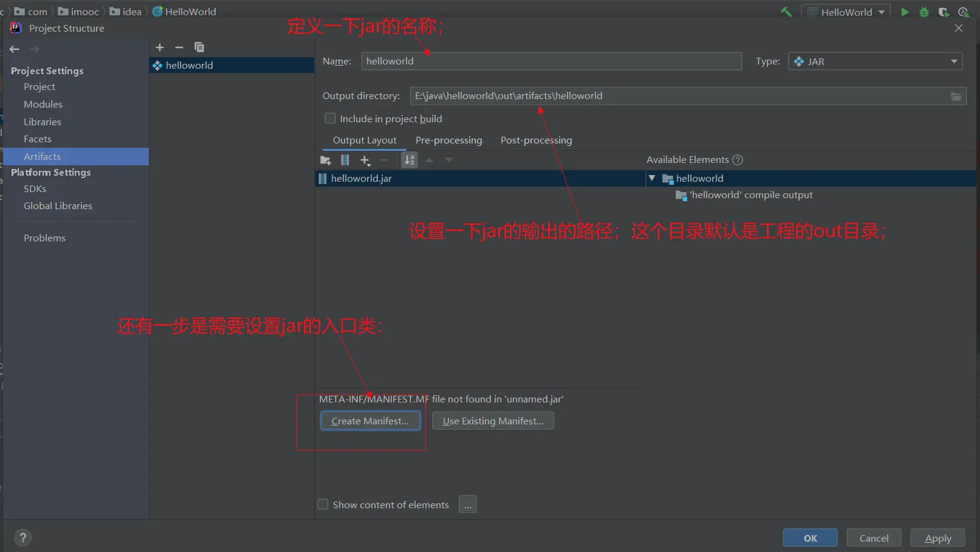
Task: Open Facets in the sidebar
Action: point(38,139)
